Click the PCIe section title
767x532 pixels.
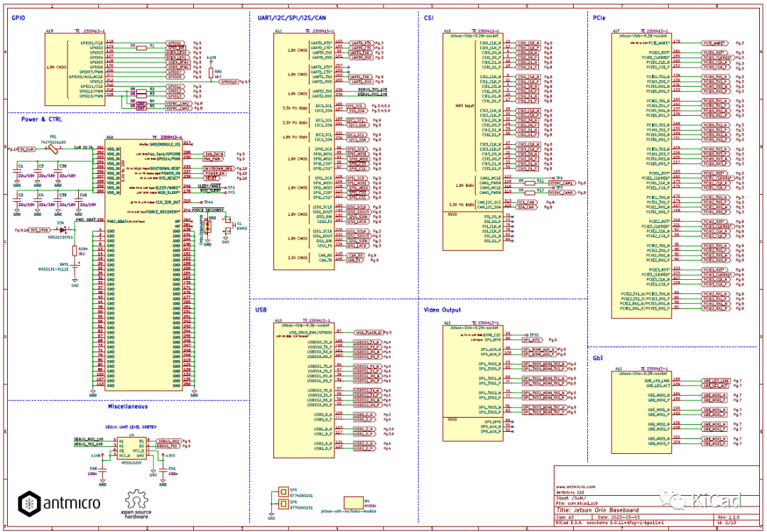[x=599, y=18]
